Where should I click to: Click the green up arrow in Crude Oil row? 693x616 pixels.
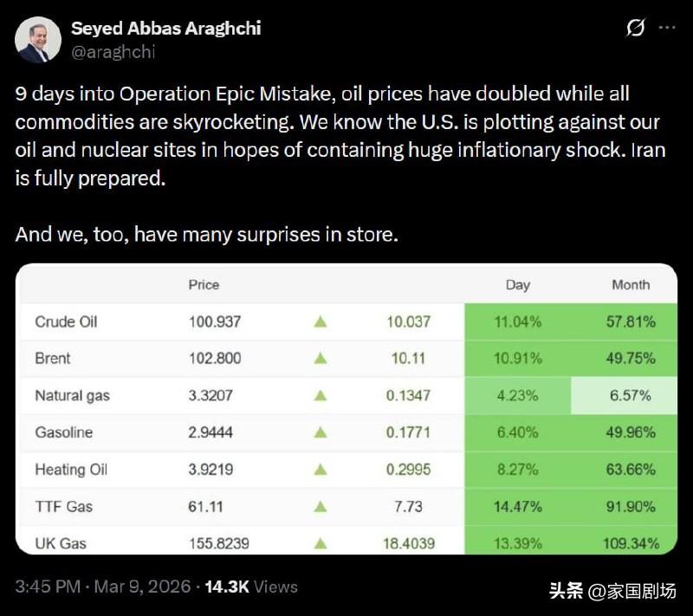click(x=320, y=321)
